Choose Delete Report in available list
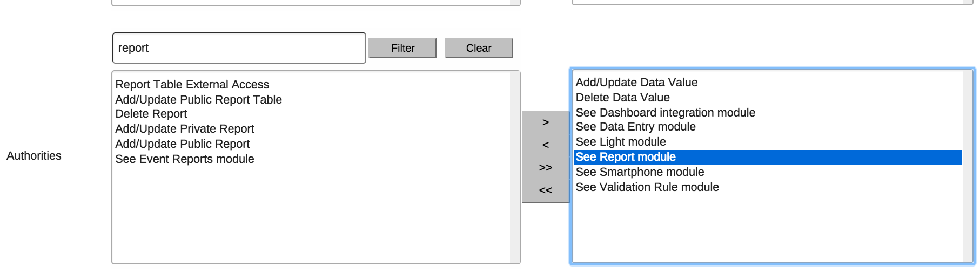980x273 pixels. [151, 114]
